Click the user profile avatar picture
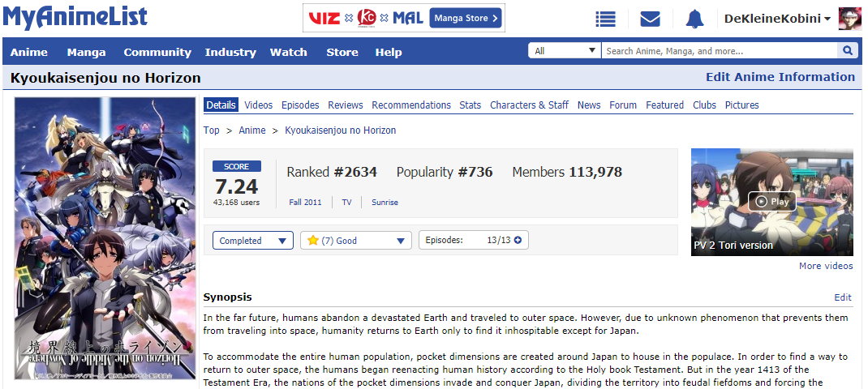 (849, 19)
